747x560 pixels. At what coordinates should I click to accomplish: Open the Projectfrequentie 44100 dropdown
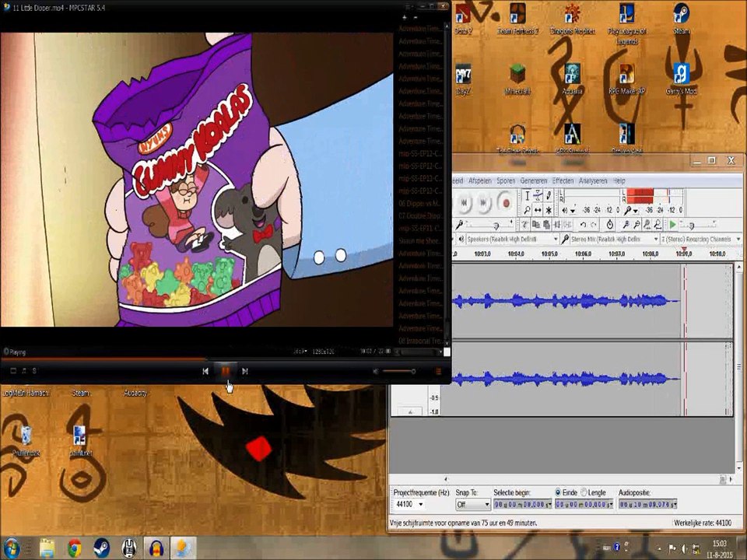tap(421, 504)
